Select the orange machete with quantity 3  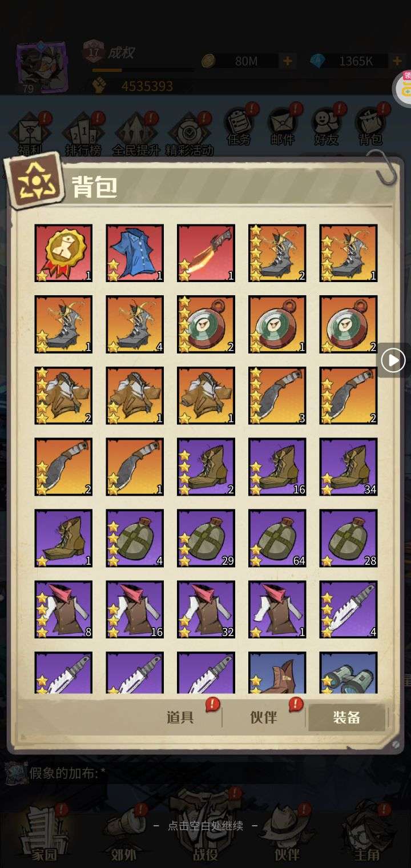click(277, 396)
